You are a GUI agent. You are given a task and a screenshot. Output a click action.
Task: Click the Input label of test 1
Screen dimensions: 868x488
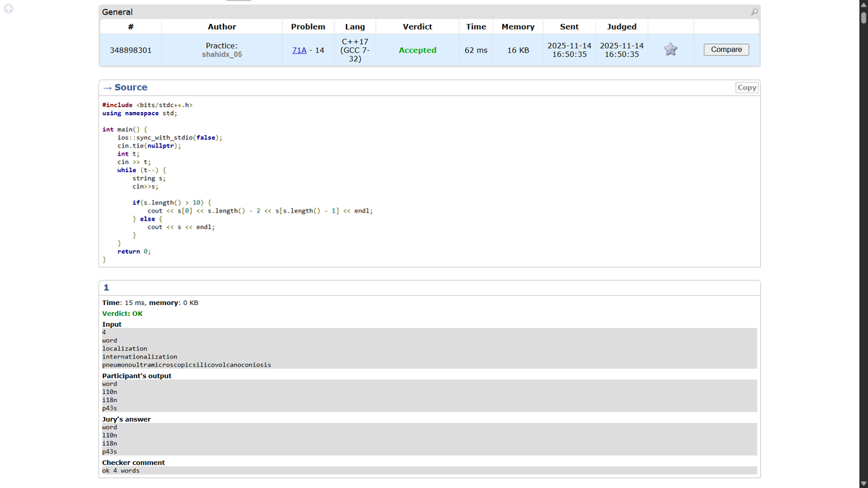pyautogui.click(x=112, y=325)
